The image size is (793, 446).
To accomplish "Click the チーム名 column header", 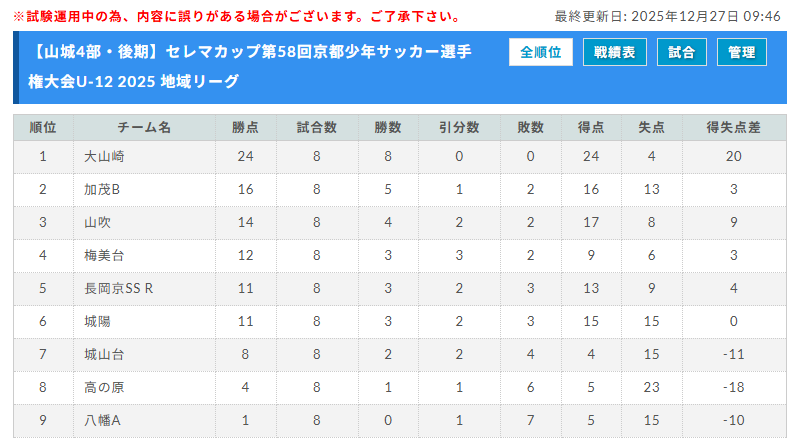I will click(x=144, y=127).
